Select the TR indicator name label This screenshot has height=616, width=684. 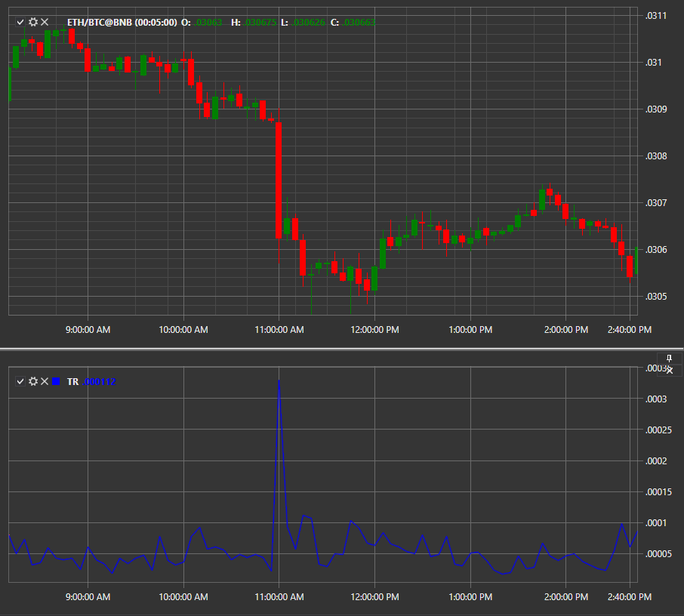click(x=72, y=382)
